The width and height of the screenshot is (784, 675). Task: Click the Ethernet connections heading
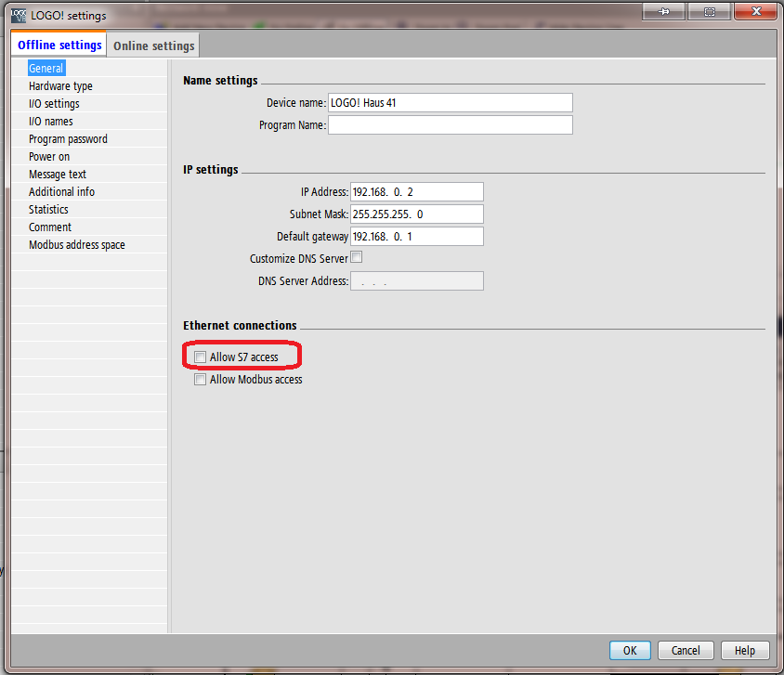point(240,325)
